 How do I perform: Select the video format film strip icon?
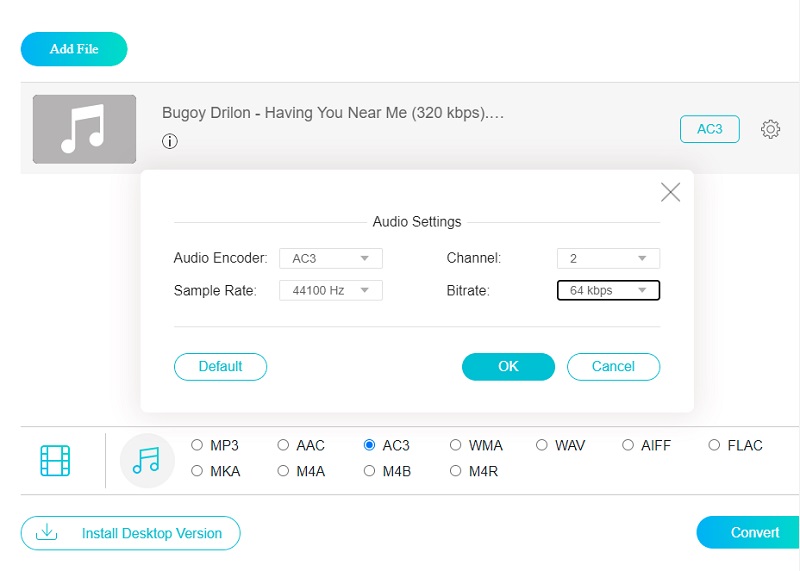[55, 460]
